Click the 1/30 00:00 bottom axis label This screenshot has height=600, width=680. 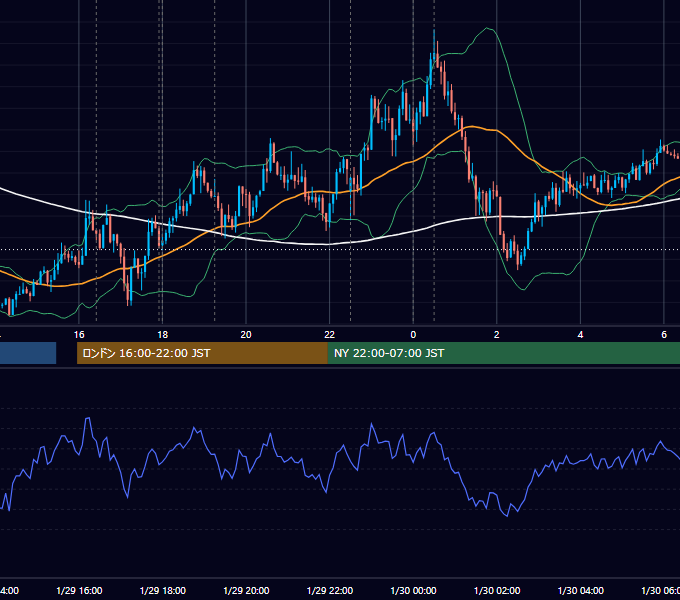point(413,590)
